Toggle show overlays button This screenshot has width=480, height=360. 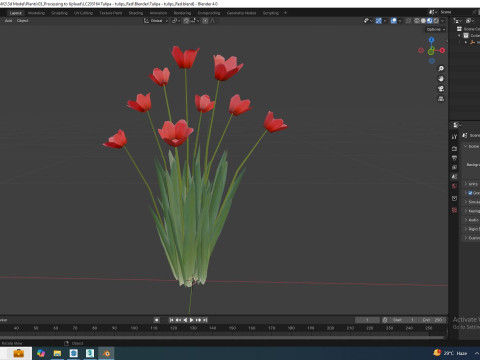394,21
